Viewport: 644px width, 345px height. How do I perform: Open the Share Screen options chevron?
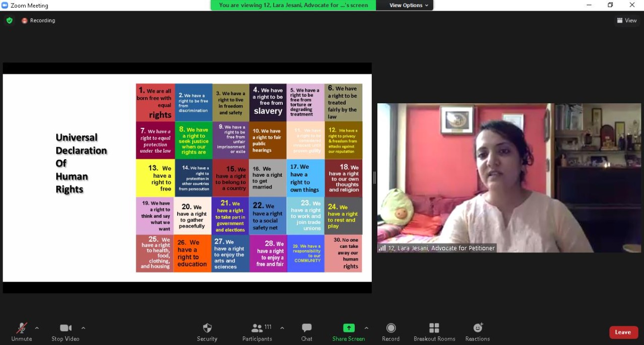366,327
